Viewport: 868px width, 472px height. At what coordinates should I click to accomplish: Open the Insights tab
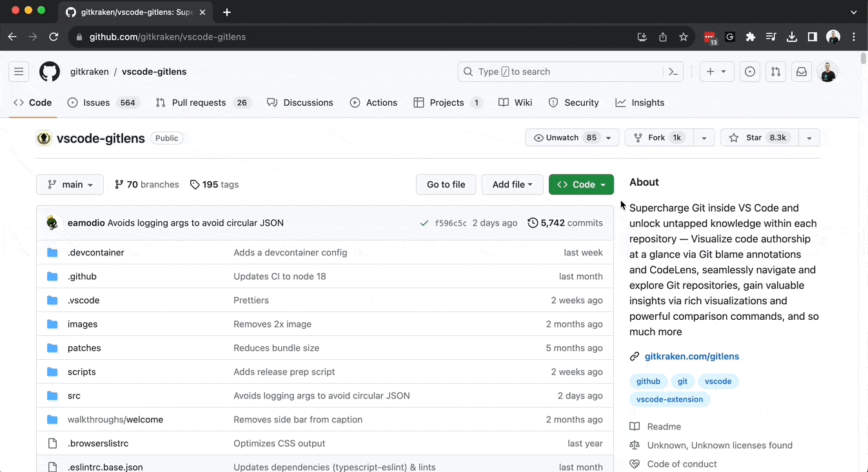[640, 103]
